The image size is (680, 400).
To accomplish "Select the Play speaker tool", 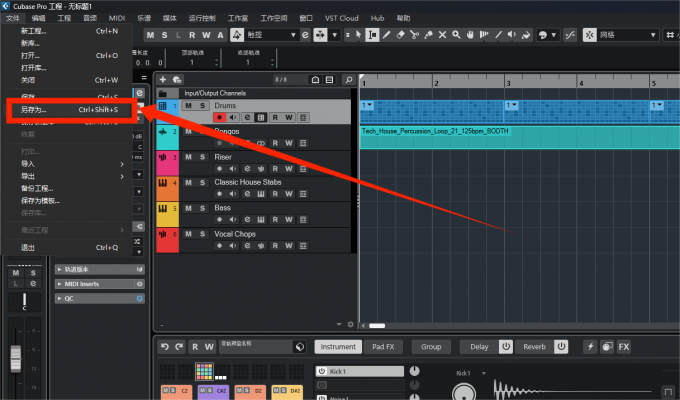I will [x=512, y=35].
